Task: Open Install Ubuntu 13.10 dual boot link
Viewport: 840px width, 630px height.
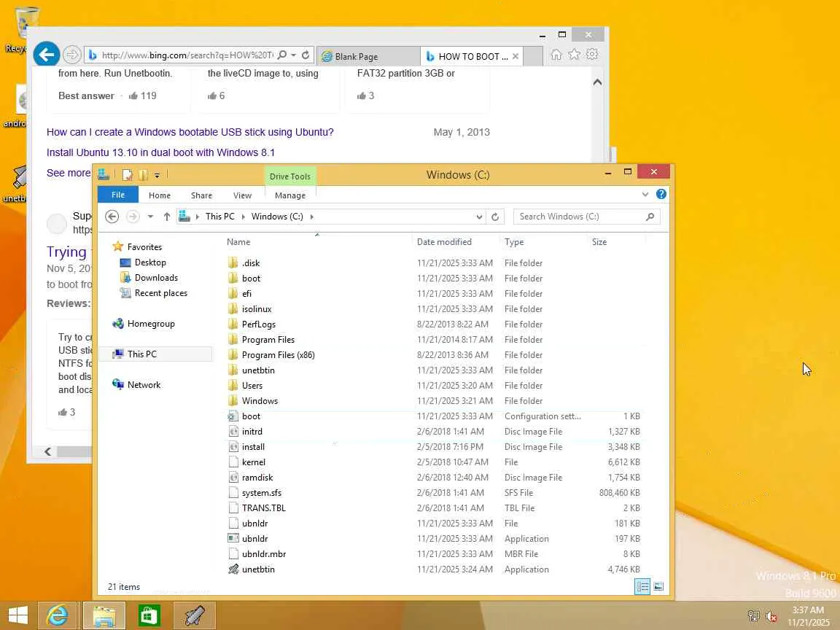Action: pyautogui.click(x=160, y=152)
